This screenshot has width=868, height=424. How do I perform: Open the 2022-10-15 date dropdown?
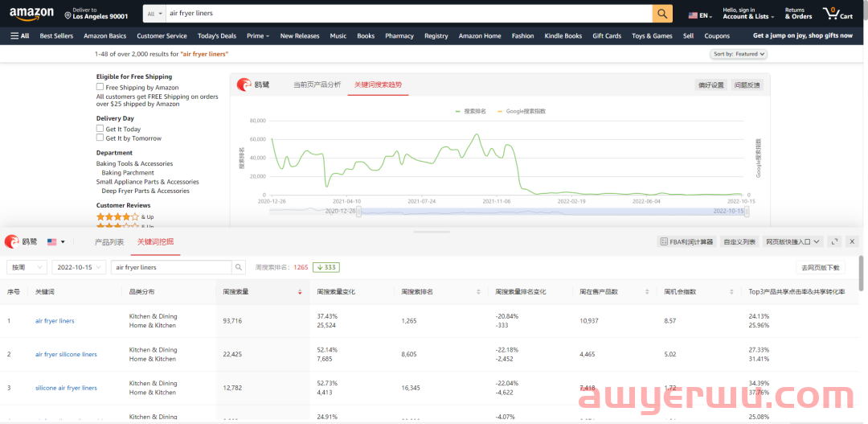pos(79,267)
